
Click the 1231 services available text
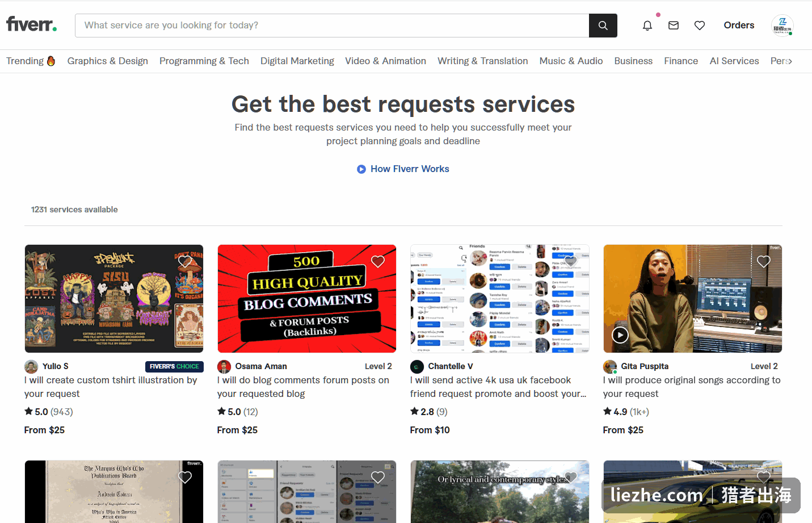[x=74, y=210]
